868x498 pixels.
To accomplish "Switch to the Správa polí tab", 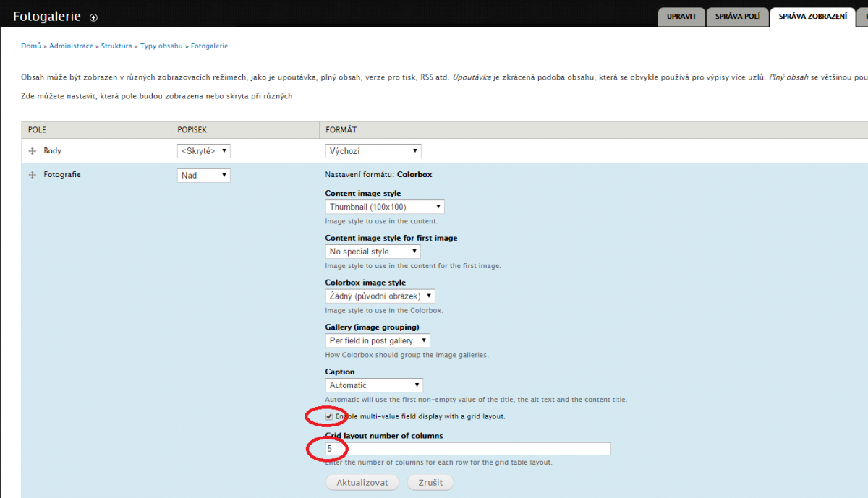I will click(737, 16).
